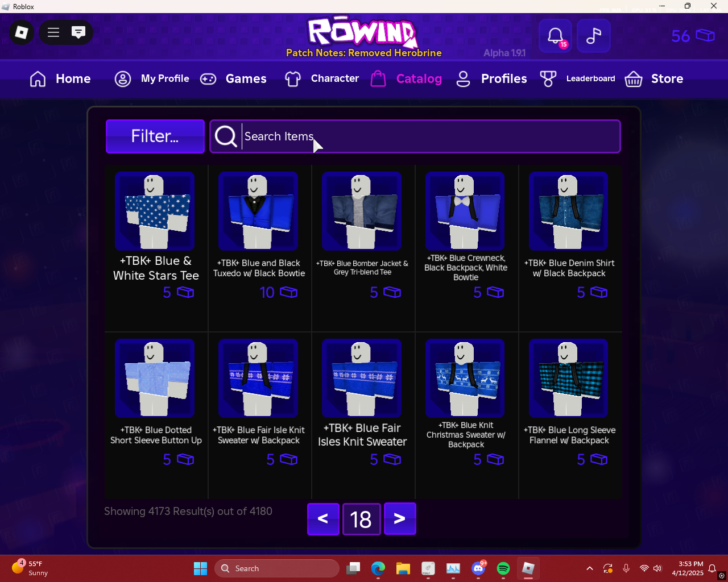The image size is (728, 582).
Task: Select the Blue Denim Shirt thumbnail
Action: (569, 211)
